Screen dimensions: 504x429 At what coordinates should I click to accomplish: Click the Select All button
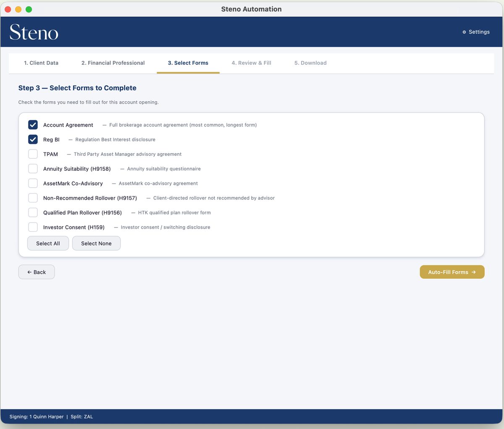pyautogui.click(x=48, y=243)
